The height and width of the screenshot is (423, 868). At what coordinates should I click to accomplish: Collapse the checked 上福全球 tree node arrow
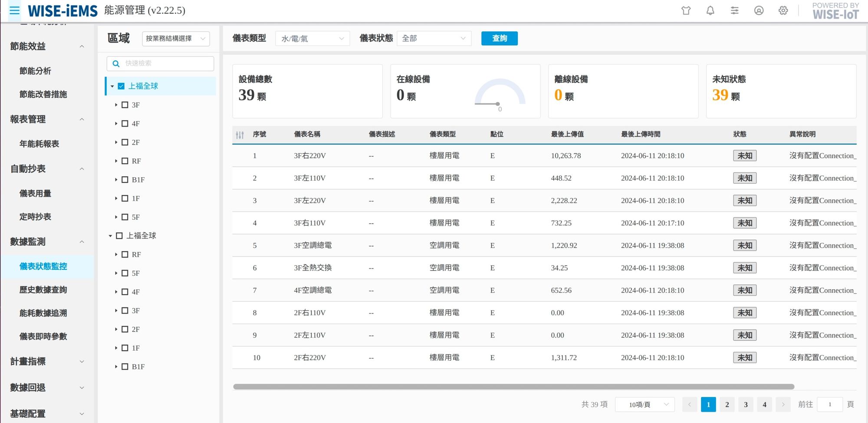112,86
